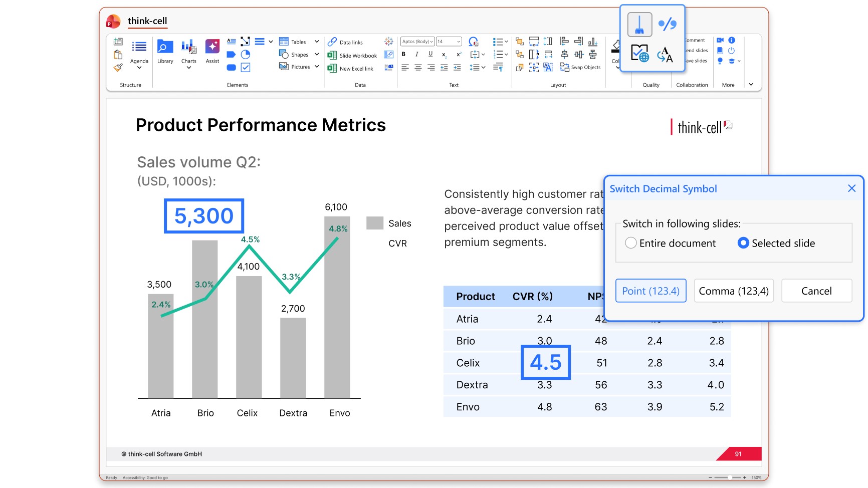The height and width of the screenshot is (488, 868).
Task: Open the think-cell ribbon tab
Action: [x=147, y=21]
